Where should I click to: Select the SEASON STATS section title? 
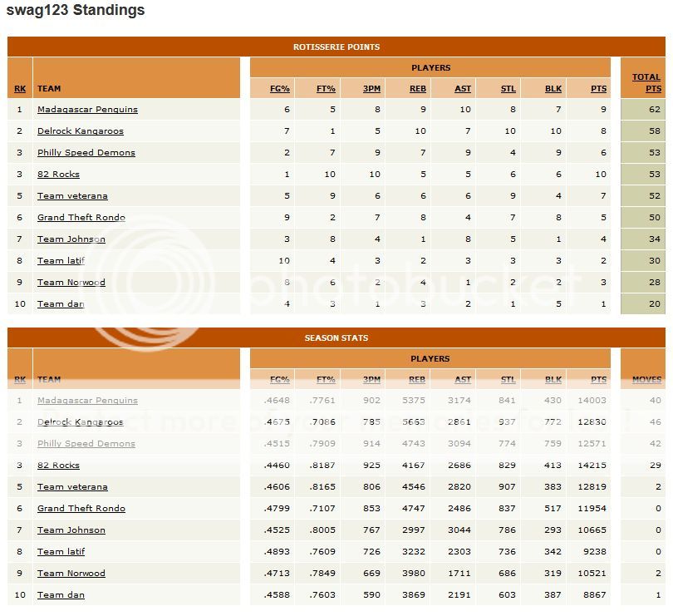[336, 338]
